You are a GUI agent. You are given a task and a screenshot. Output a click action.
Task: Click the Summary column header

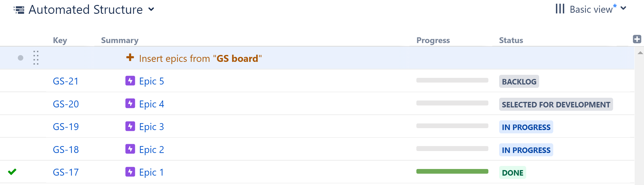point(119,40)
